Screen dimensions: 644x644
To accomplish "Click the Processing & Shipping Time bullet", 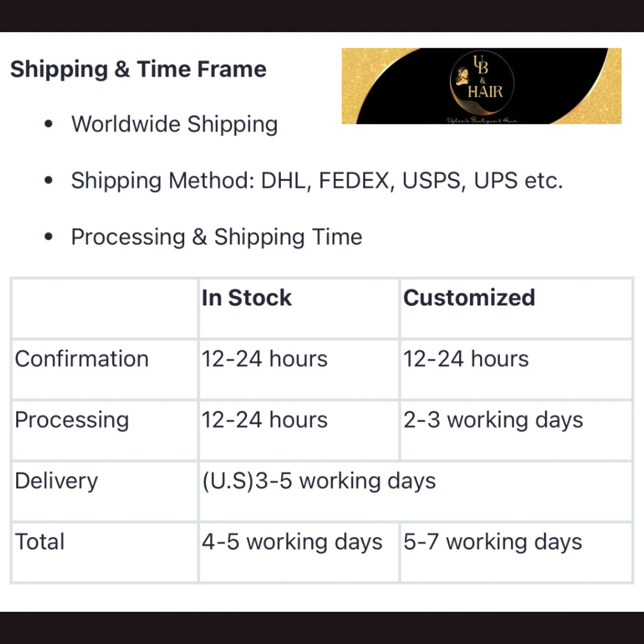I will (216, 237).
